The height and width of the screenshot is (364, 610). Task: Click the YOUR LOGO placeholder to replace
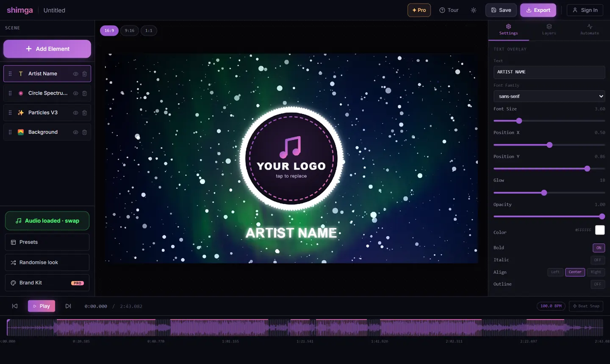pos(291,159)
